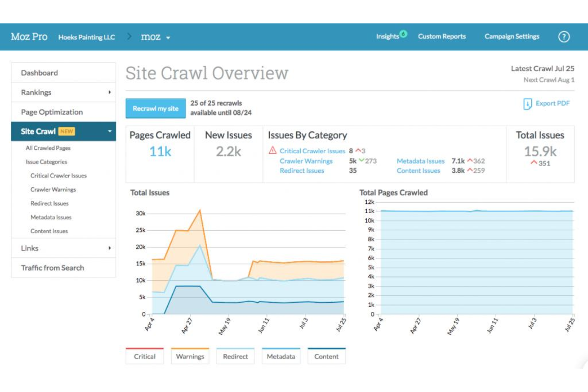Viewport: 588px width, 392px height.
Task: Click the Moz Pro logo
Action: 29,37
